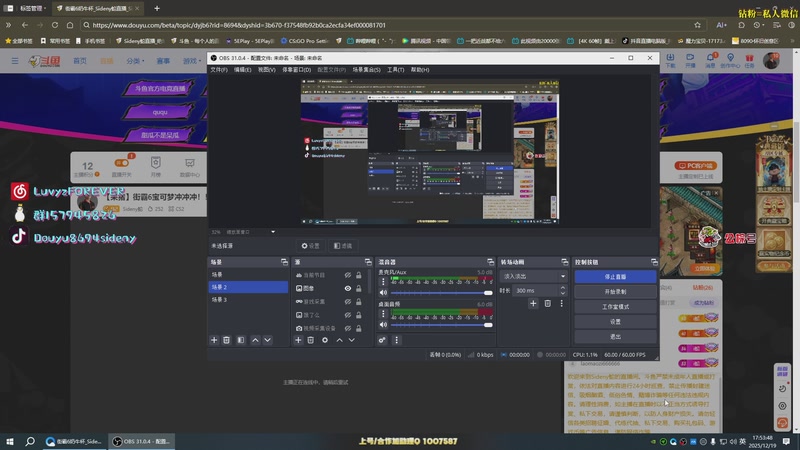800x450 pixels.
Task: Open advanced audio properties gears icon
Action: [382, 340]
